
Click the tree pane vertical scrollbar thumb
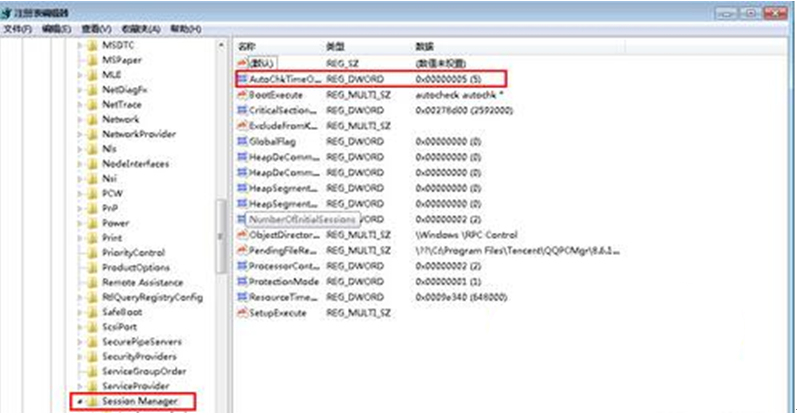pyautogui.click(x=221, y=235)
